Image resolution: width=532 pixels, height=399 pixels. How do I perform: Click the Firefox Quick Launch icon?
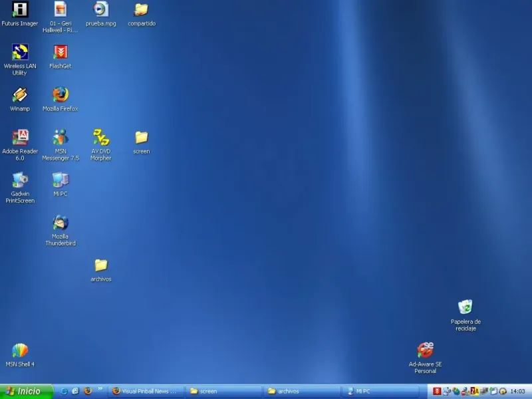point(88,391)
